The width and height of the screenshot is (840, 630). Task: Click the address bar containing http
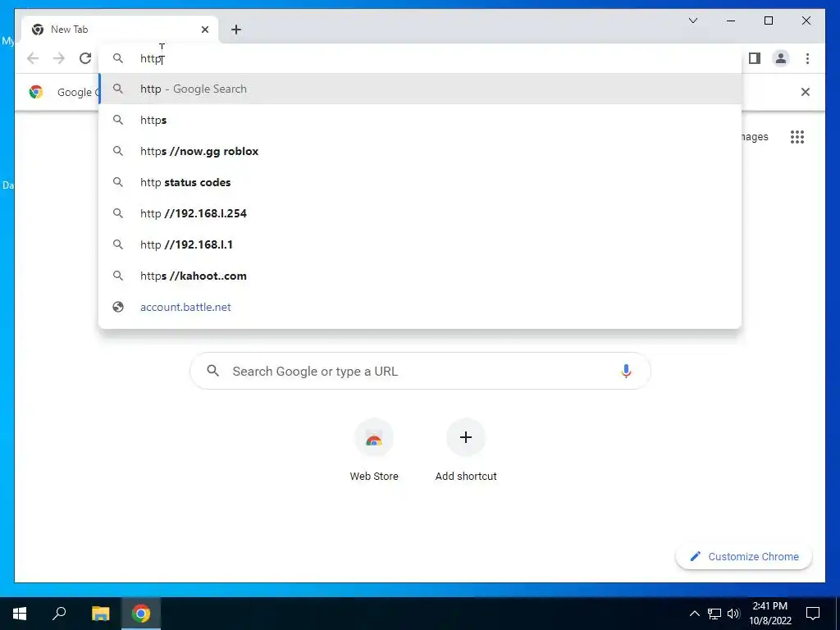pos(421,58)
